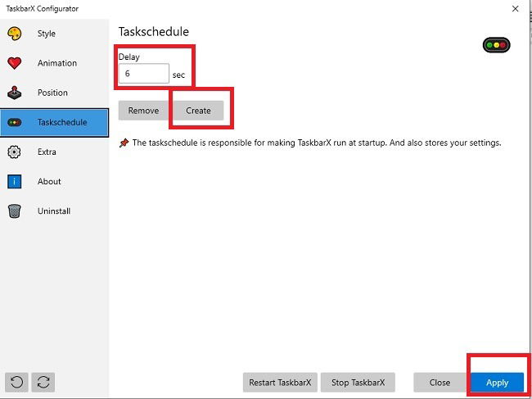Screen dimensions: 532x399
Task: Open the Style tab label
Action: point(47,34)
